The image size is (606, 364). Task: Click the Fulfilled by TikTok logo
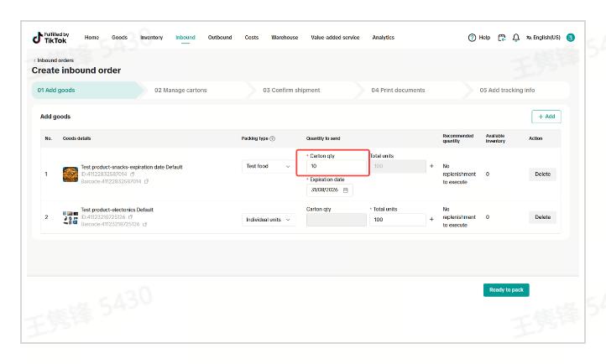point(50,38)
